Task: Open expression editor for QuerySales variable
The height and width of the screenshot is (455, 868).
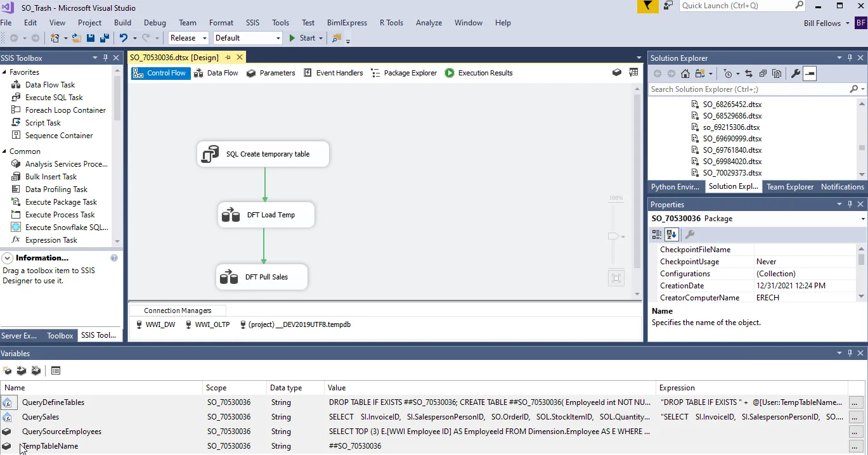Action: pyautogui.click(x=855, y=417)
